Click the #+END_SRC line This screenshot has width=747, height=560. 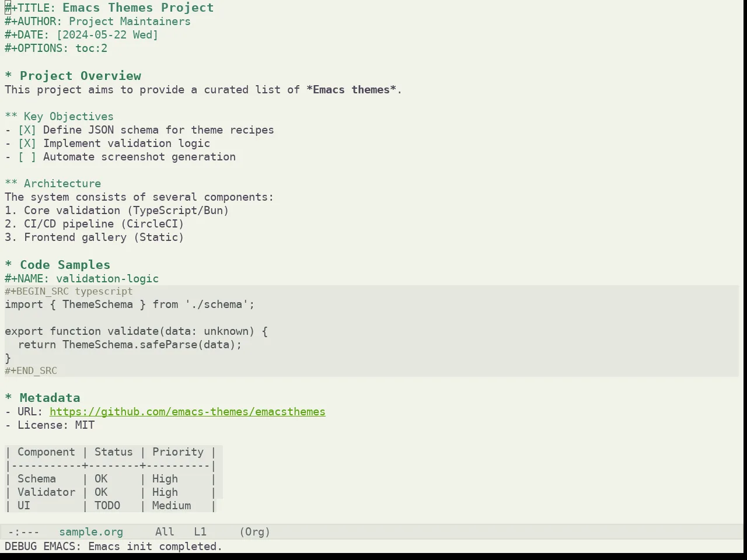(31, 371)
